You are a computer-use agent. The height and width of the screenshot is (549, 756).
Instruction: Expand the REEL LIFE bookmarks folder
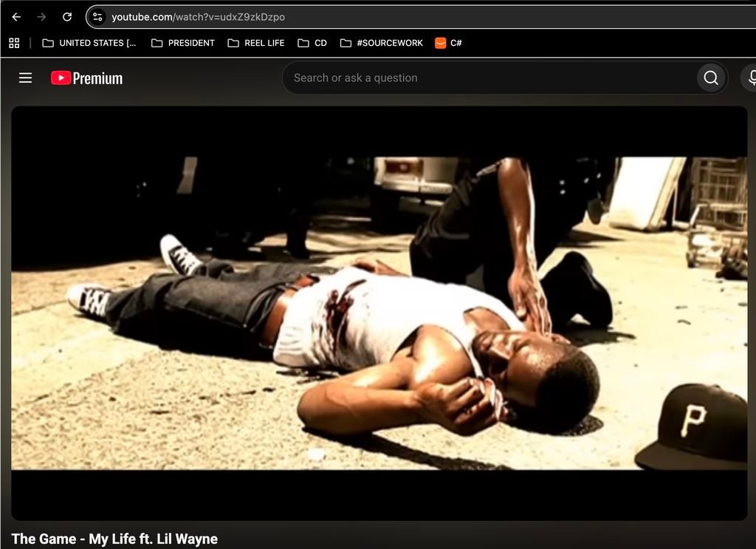coord(256,43)
